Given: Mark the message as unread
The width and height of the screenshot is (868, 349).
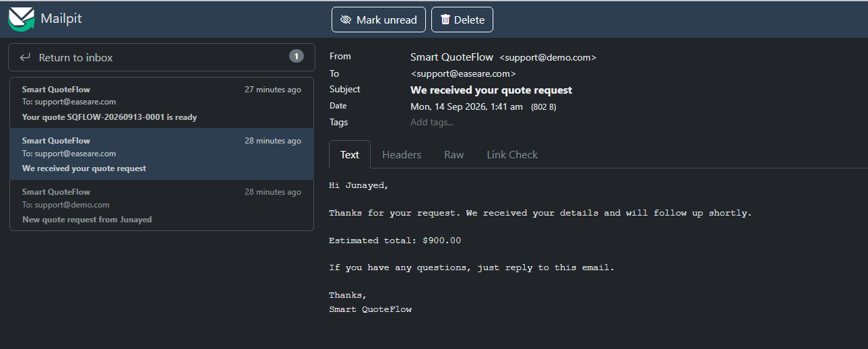Looking at the screenshot, I should click(379, 20).
